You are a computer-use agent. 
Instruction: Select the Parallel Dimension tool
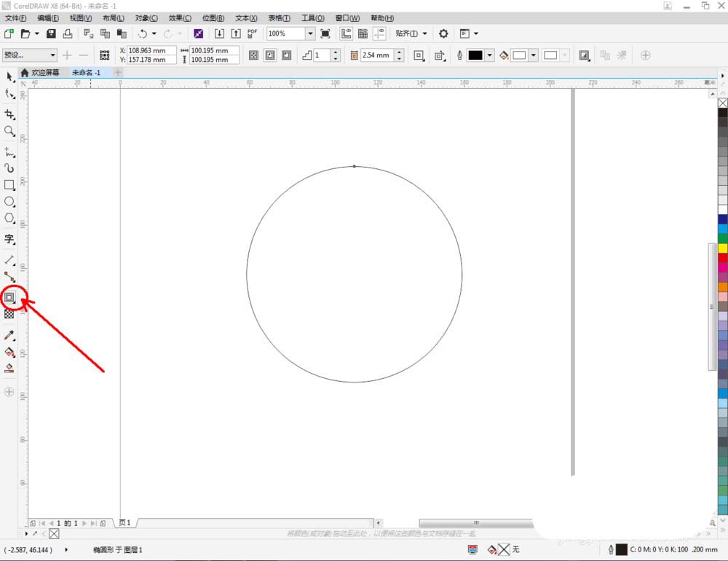pos(9,260)
